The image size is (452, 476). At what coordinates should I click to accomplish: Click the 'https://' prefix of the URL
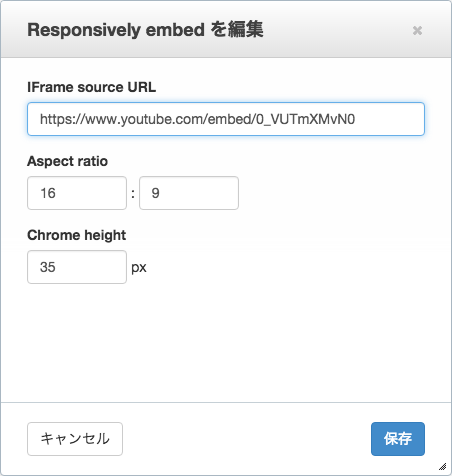click(x=62, y=119)
